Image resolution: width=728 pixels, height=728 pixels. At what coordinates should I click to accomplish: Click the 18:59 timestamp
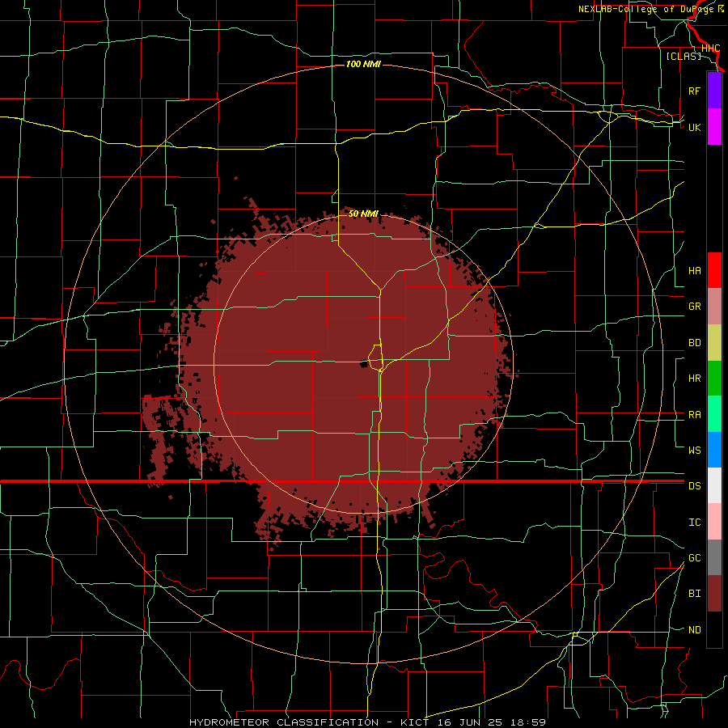click(x=527, y=722)
